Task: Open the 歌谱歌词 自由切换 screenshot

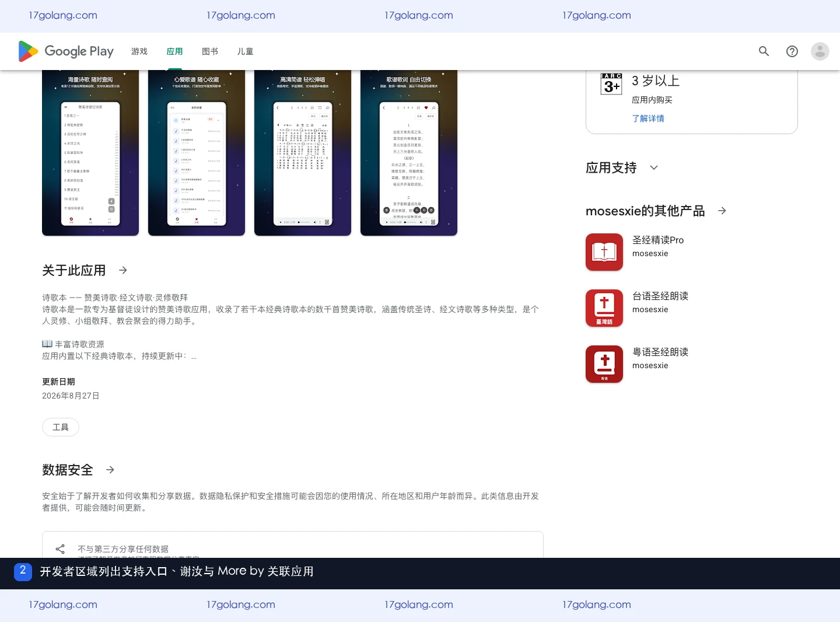Action: coord(409,153)
